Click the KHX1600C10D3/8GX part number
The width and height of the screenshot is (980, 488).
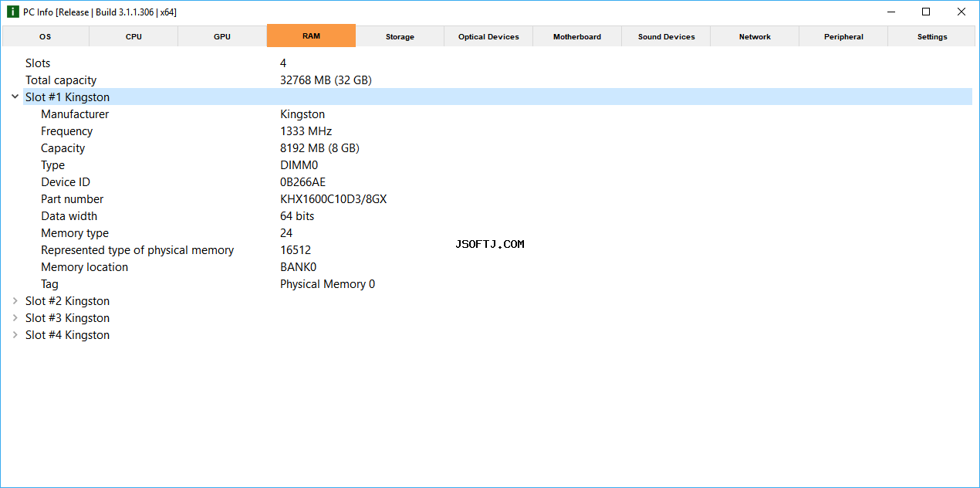tap(333, 199)
